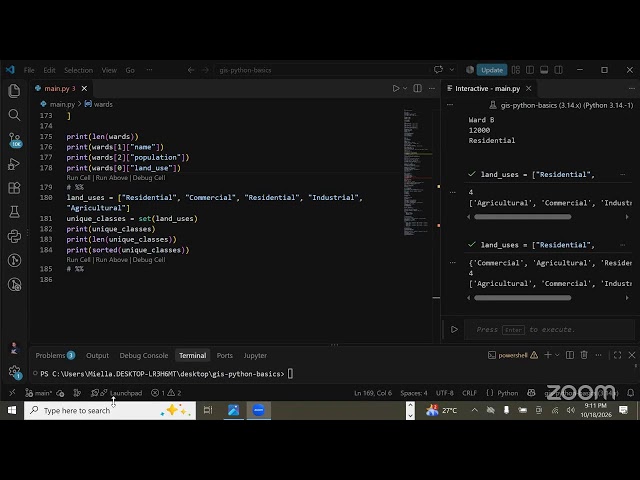The image size is (640, 480).
Task: Click the upper output cell horizontal scrollbar
Action: [522, 217]
